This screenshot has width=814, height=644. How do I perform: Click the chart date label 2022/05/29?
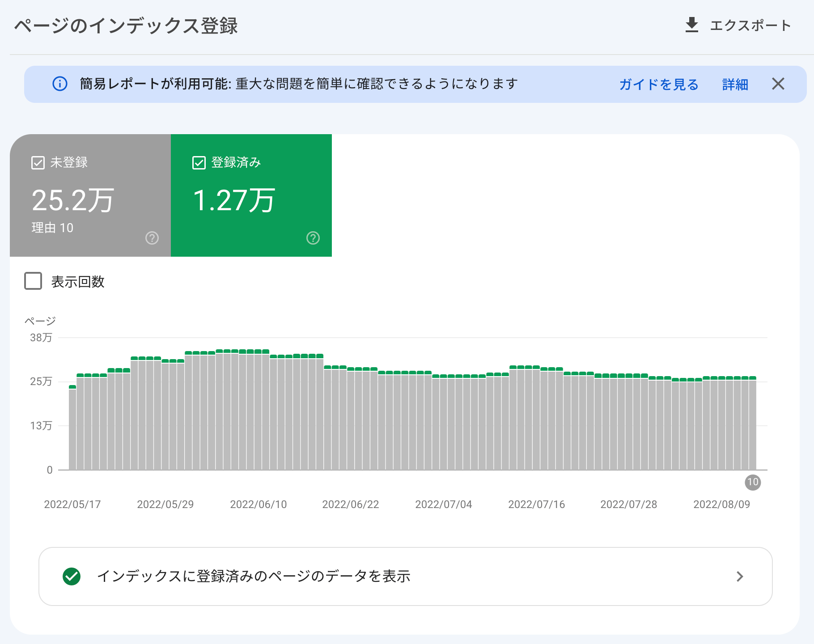coord(165,504)
